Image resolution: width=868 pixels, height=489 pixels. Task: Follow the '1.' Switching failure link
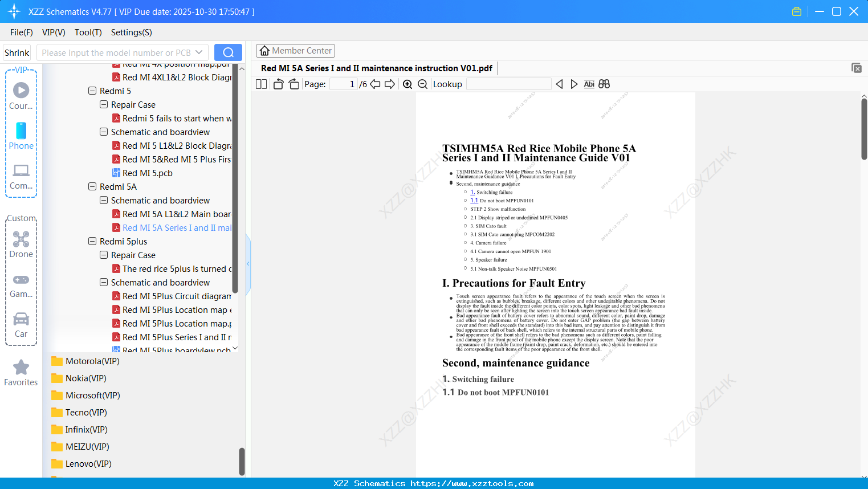click(x=472, y=192)
